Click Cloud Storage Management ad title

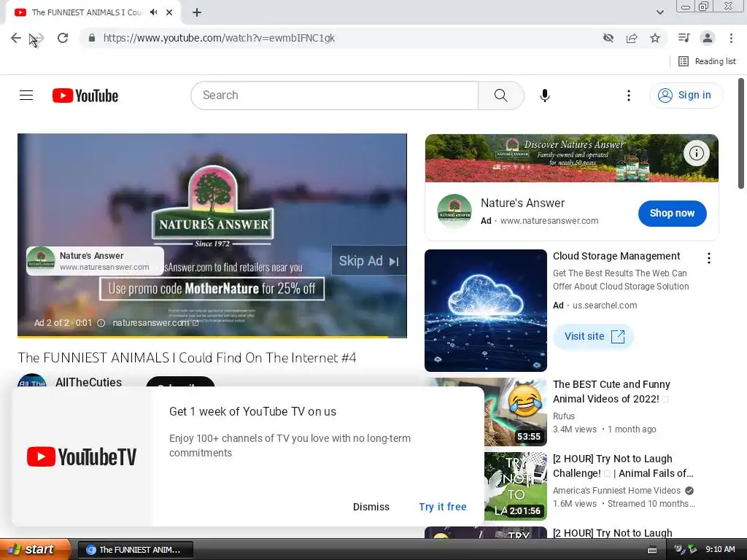point(616,256)
